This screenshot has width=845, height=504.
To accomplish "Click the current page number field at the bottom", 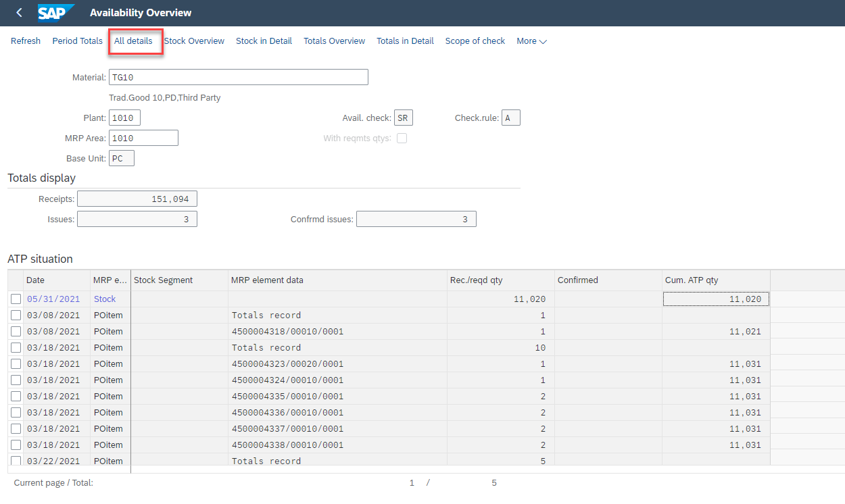I will coord(412,482).
